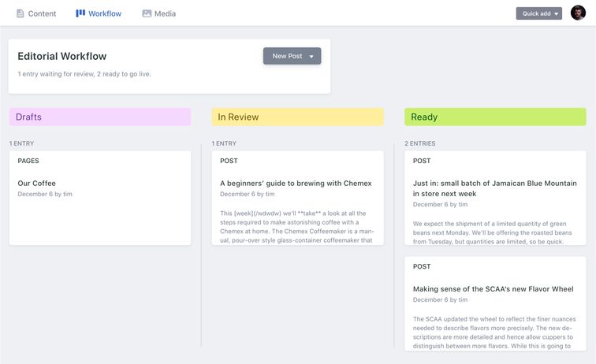
Task: Click the green Ready column header
Action: [495, 117]
